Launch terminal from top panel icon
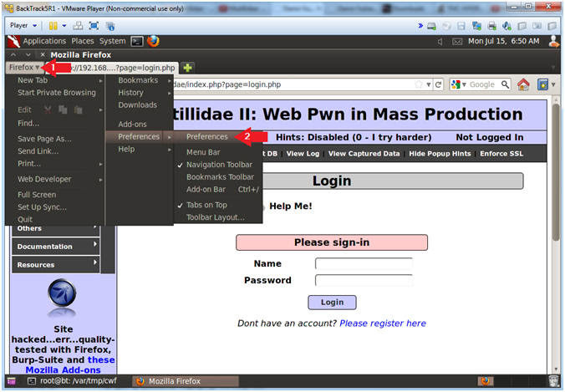This screenshot has height=392, width=565. point(137,42)
